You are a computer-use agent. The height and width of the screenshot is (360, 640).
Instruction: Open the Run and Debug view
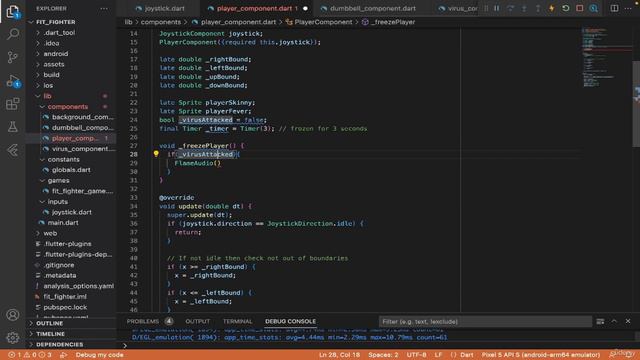tap(13, 81)
